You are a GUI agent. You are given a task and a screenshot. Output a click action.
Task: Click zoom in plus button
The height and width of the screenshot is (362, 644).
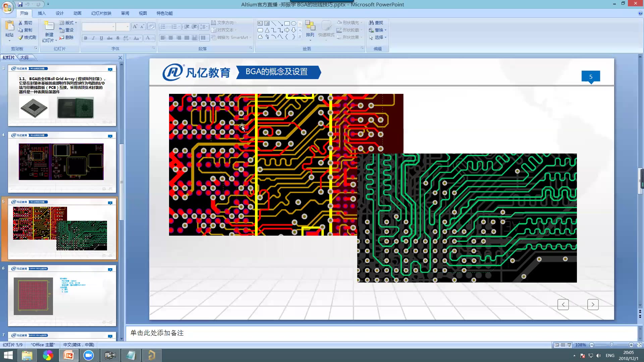click(x=631, y=345)
